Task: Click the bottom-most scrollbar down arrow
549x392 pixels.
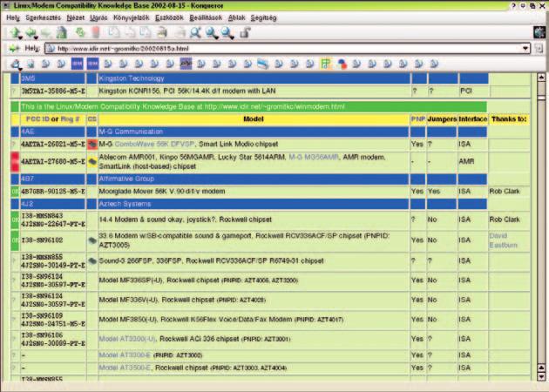Action: (x=541, y=376)
